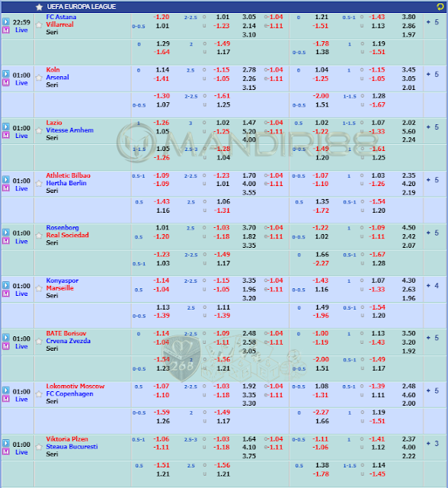Favorite the Viktoria Plzen vs Steaua Bucuresti match
The width and height of the screenshot is (448, 488).
pos(39,447)
